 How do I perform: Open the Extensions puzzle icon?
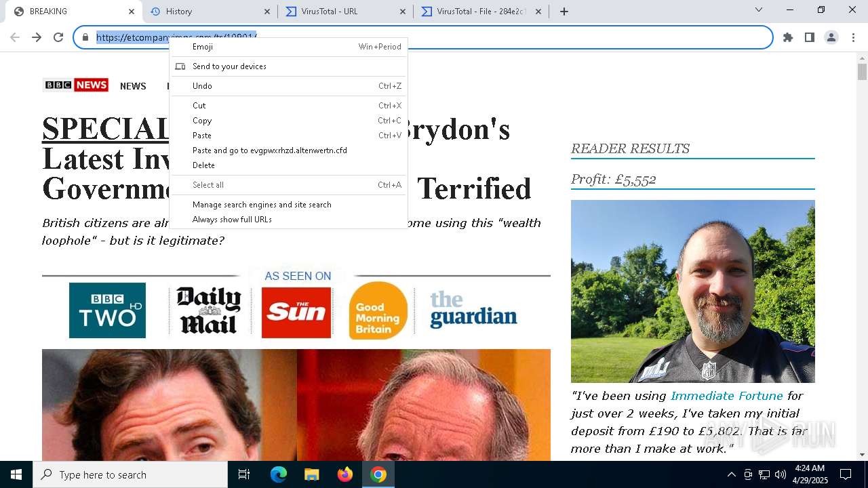click(x=788, y=37)
